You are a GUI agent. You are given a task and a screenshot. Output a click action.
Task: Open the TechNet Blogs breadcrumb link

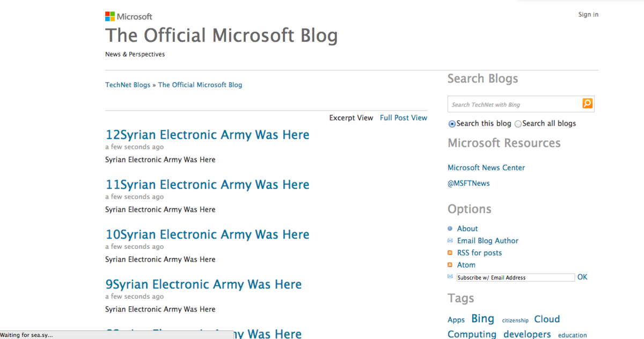(128, 85)
